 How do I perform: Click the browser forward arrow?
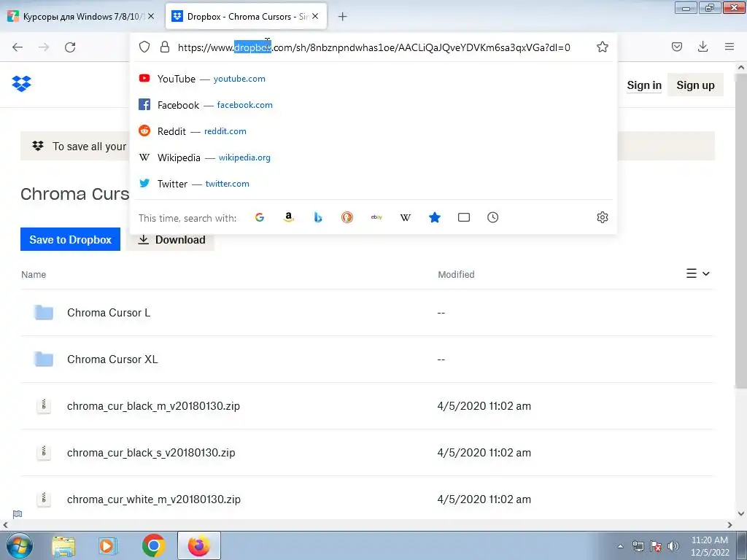coord(44,47)
